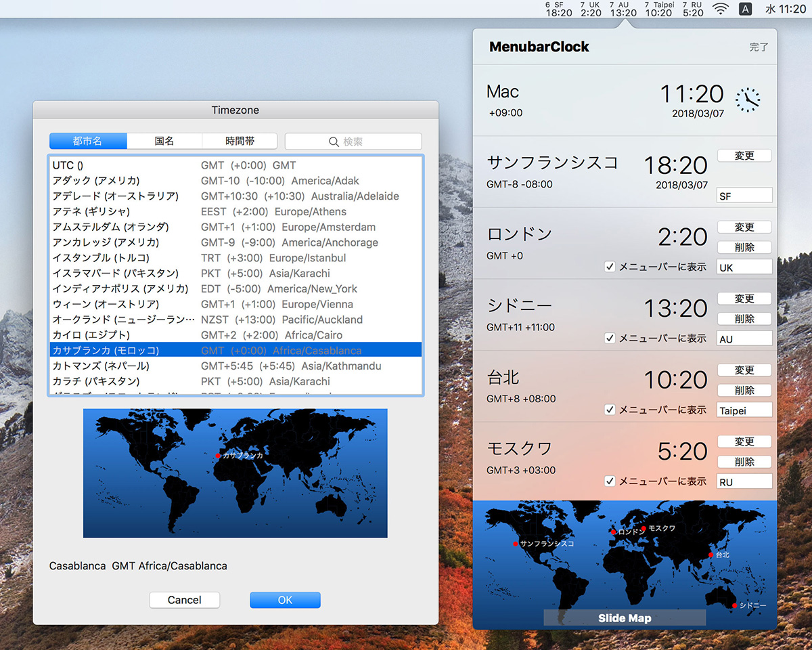The image size is (812, 650).
Task: Click the Wi-Fi icon in menu bar
Action: [x=721, y=9]
